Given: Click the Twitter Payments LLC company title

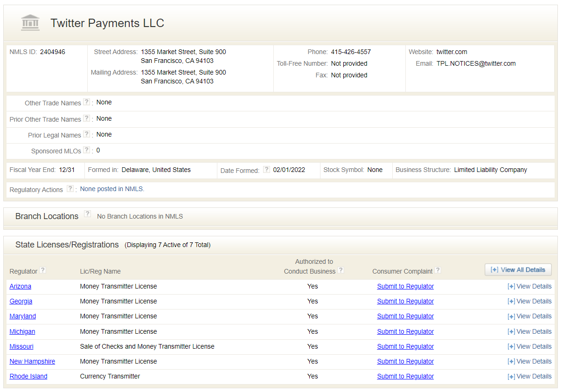Looking at the screenshot, I should click(107, 23).
